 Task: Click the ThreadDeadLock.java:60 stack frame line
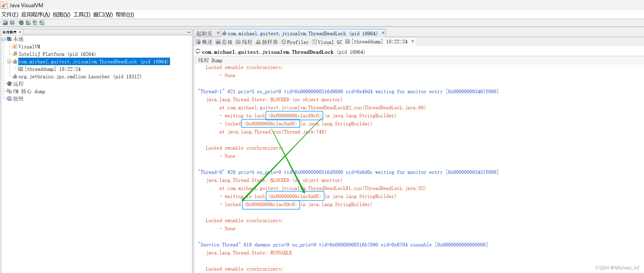322,108
